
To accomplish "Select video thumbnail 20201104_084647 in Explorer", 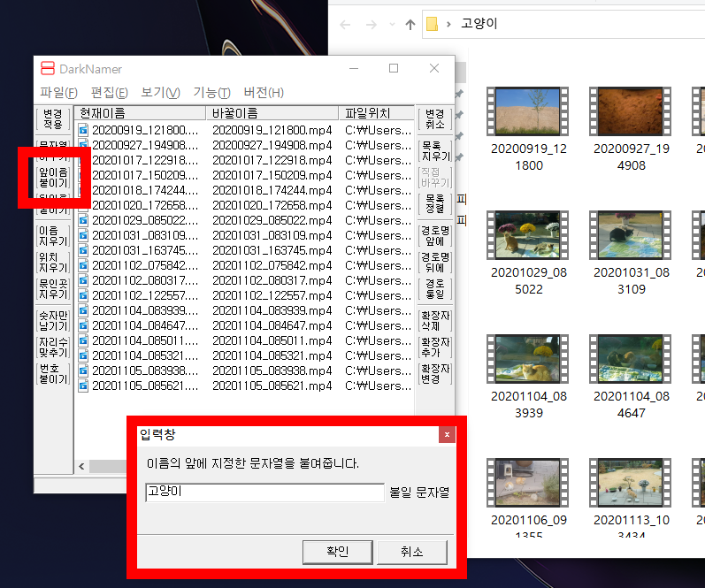I will point(631,359).
